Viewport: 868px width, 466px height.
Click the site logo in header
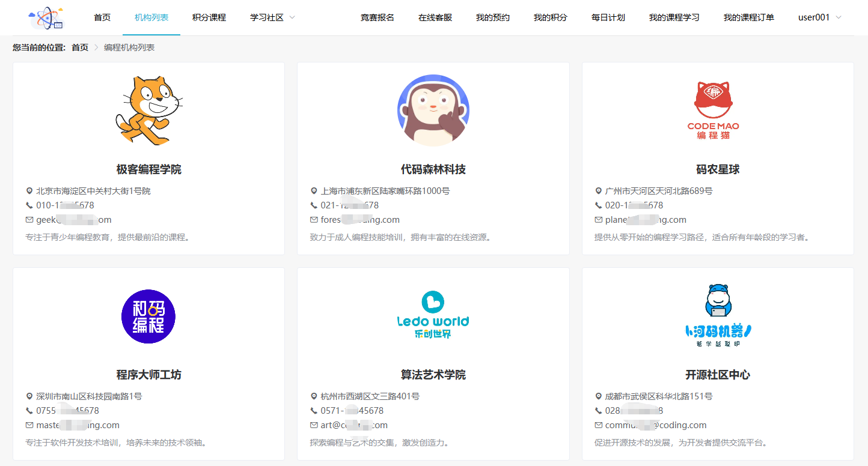[x=46, y=18]
